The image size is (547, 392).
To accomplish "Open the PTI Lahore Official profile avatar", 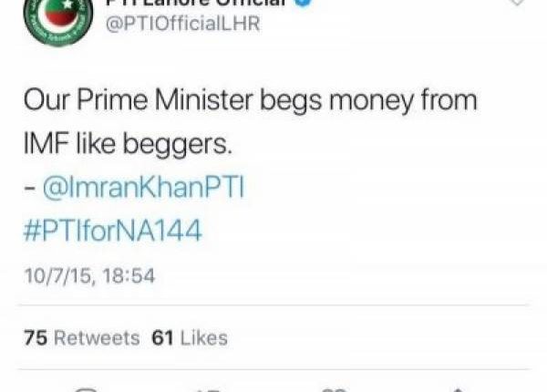I will [x=58, y=21].
